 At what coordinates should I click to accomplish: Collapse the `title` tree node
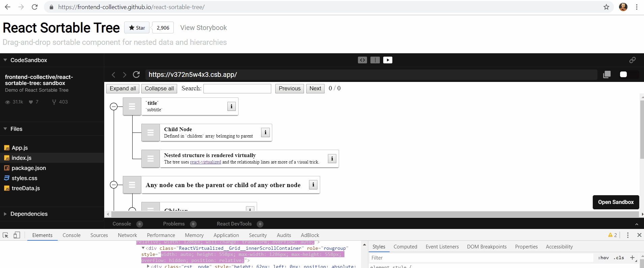pos(114,107)
